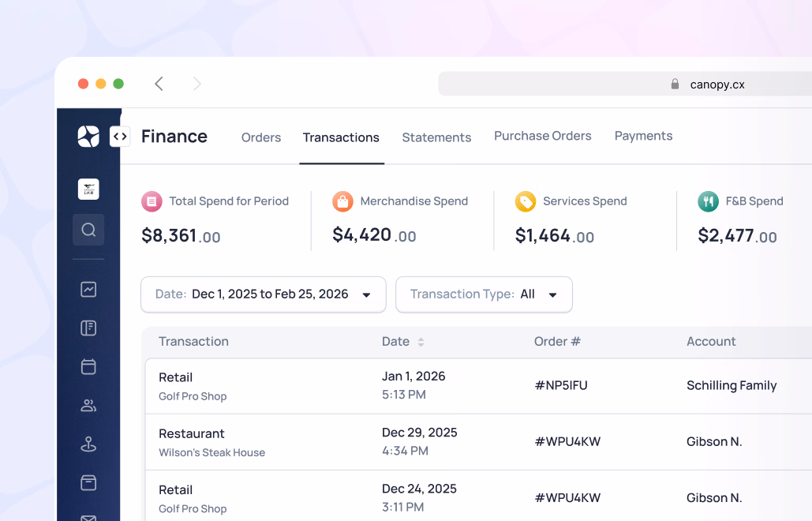Click Gibson N. in the Dec 24 row
The height and width of the screenshot is (521, 812).
(x=714, y=497)
